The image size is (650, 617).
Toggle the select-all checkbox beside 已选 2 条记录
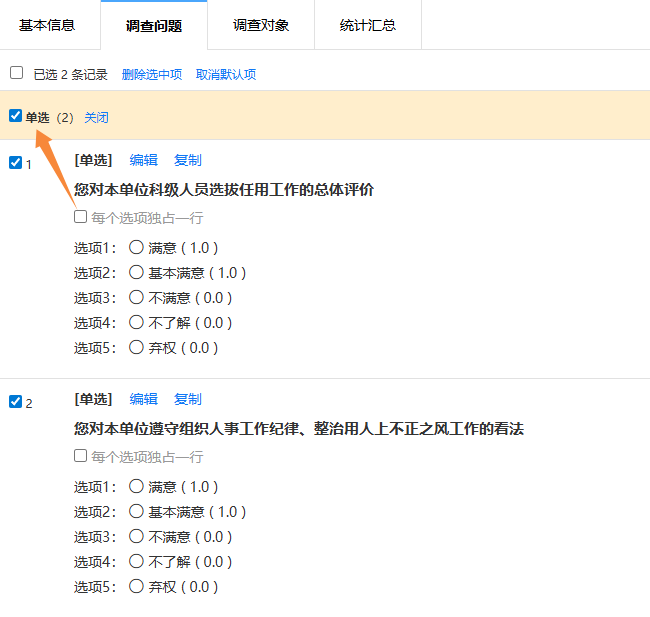[16, 73]
